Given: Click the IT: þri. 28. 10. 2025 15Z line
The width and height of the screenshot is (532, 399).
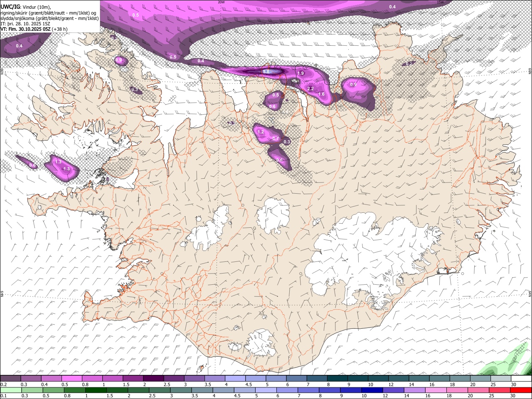Looking at the screenshot, I should (x=25, y=24).
